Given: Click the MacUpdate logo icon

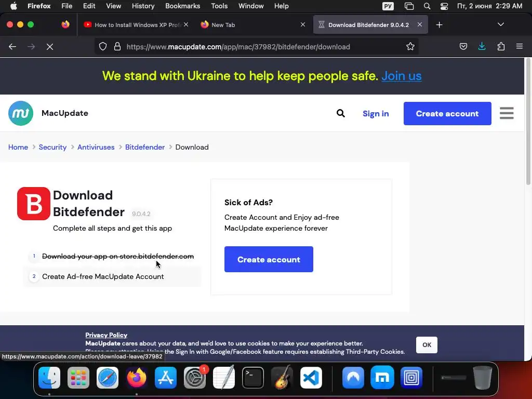Looking at the screenshot, I should click(x=21, y=113).
